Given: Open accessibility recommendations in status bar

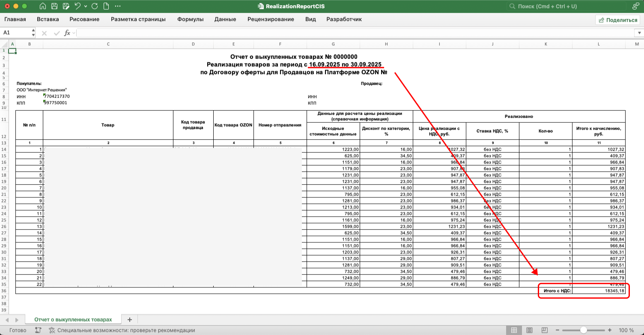Looking at the screenshot, I should (x=122, y=330).
